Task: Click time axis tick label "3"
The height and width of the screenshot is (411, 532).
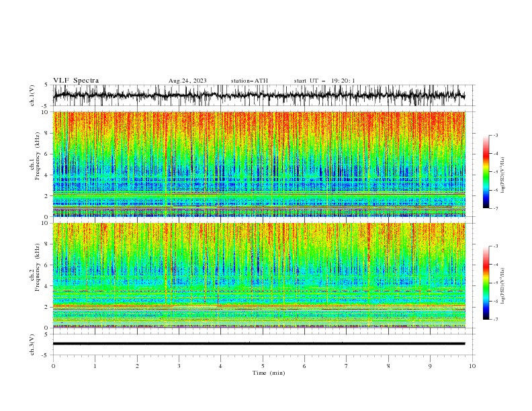Action: 179,366
